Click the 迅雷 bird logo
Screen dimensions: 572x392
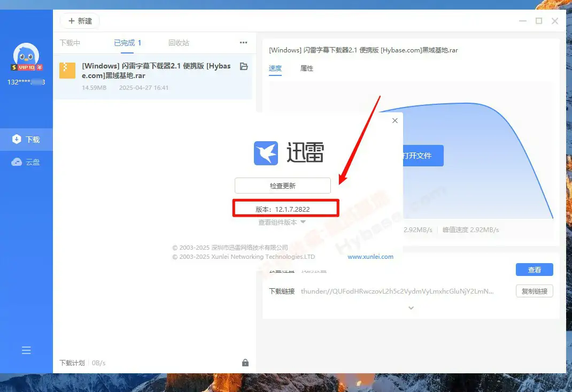coord(266,153)
